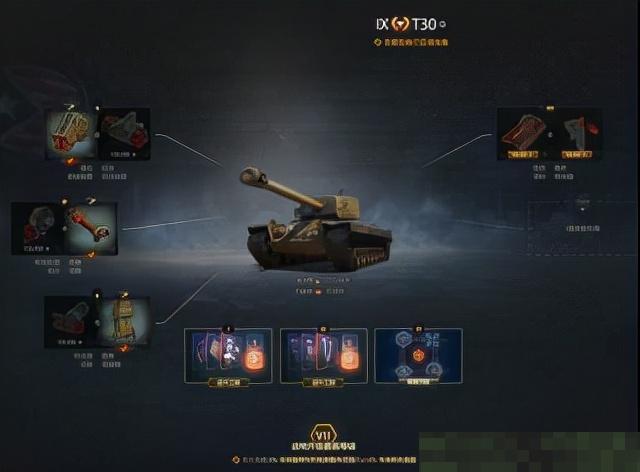Click the orange link text below T30 title
The width and height of the screenshot is (640, 472).
416,42
